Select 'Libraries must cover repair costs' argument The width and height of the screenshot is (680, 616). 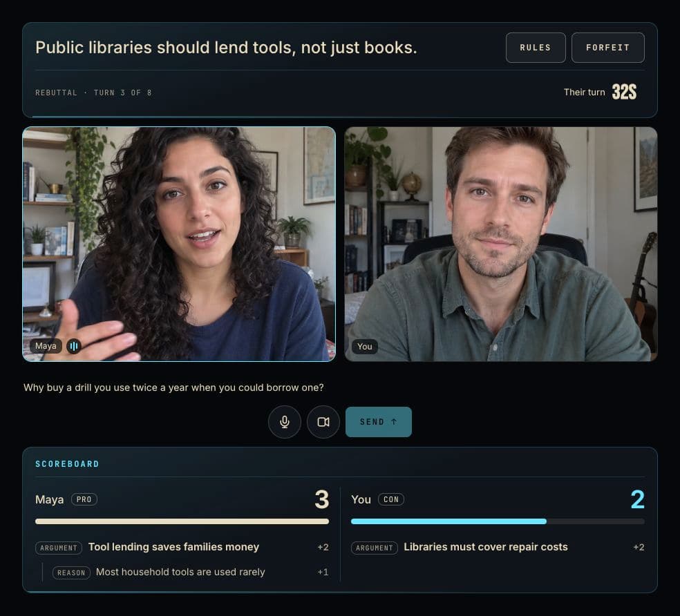pos(486,547)
